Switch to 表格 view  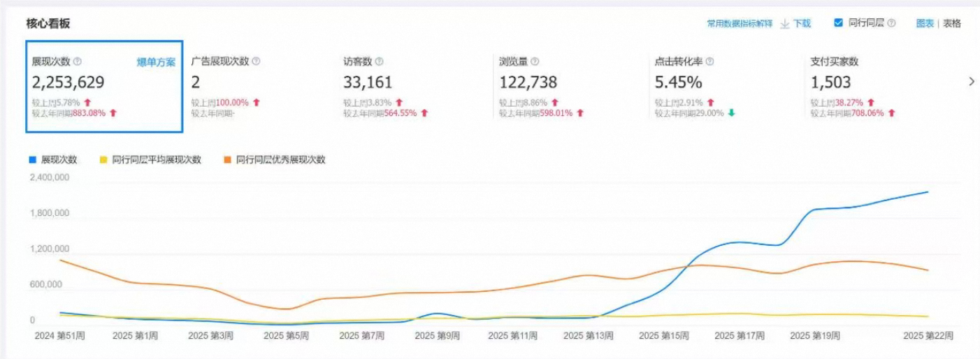point(952,23)
